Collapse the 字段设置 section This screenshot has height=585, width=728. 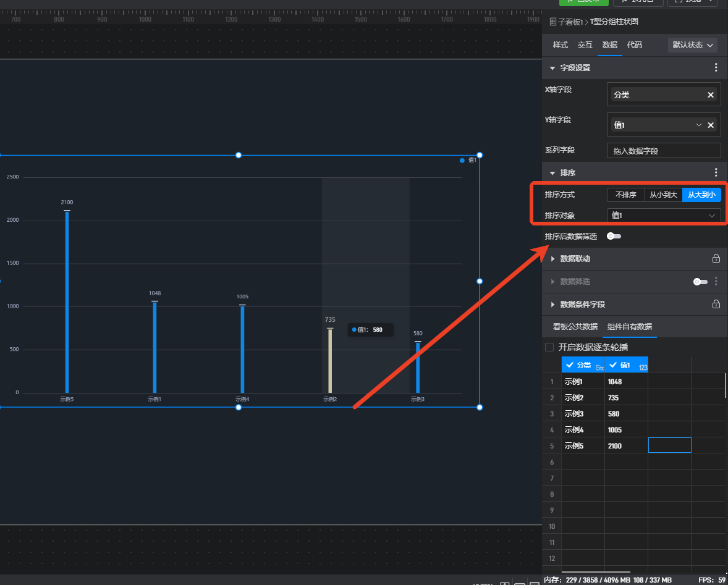pos(552,68)
